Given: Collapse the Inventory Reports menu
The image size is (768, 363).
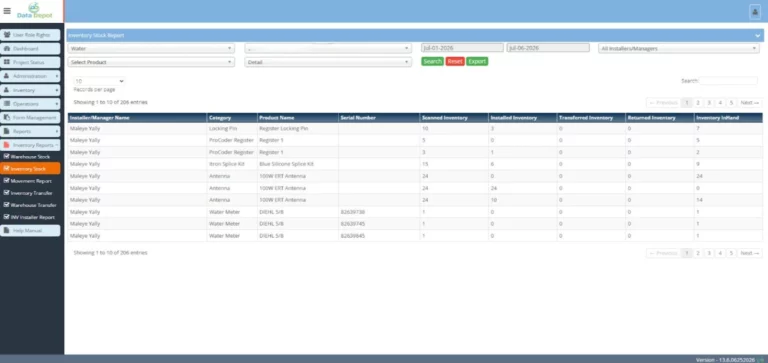Looking at the screenshot, I should (x=30, y=145).
